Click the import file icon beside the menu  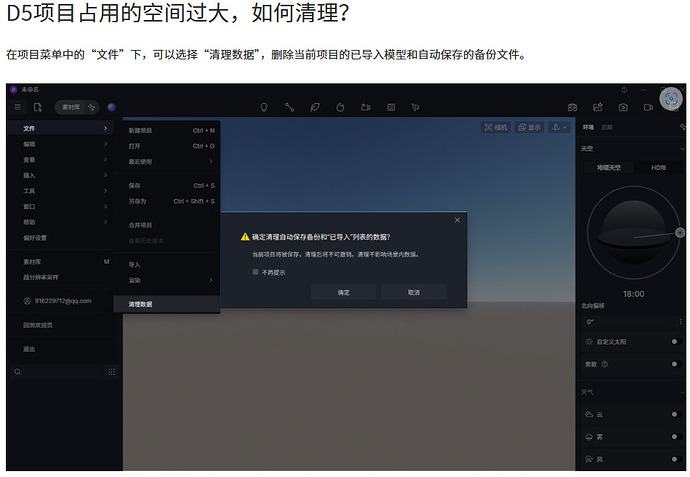tap(38, 107)
